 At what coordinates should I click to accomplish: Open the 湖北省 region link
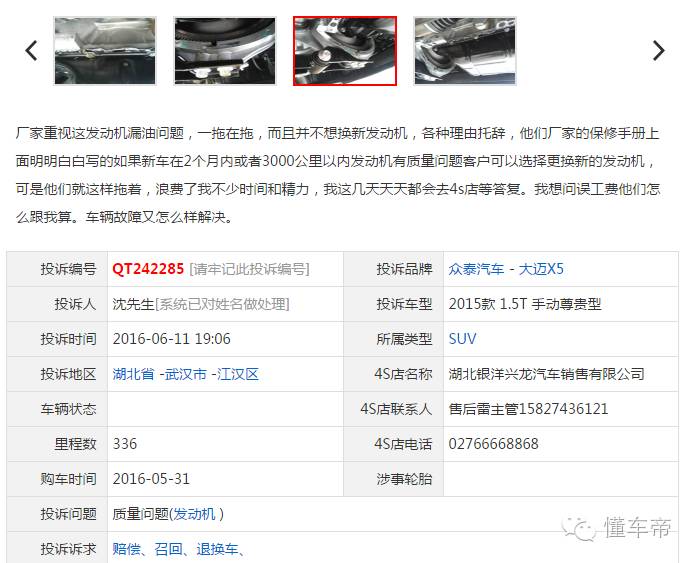coord(133,374)
